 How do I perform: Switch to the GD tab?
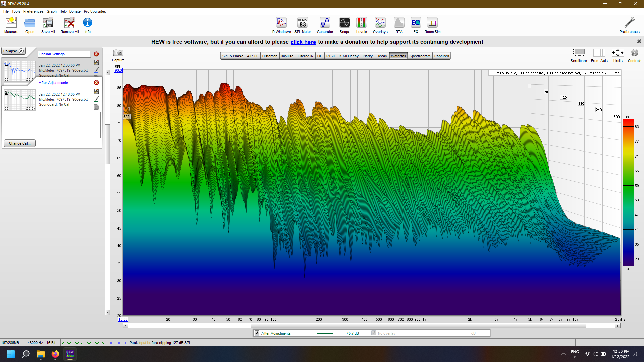click(x=320, y=56)
